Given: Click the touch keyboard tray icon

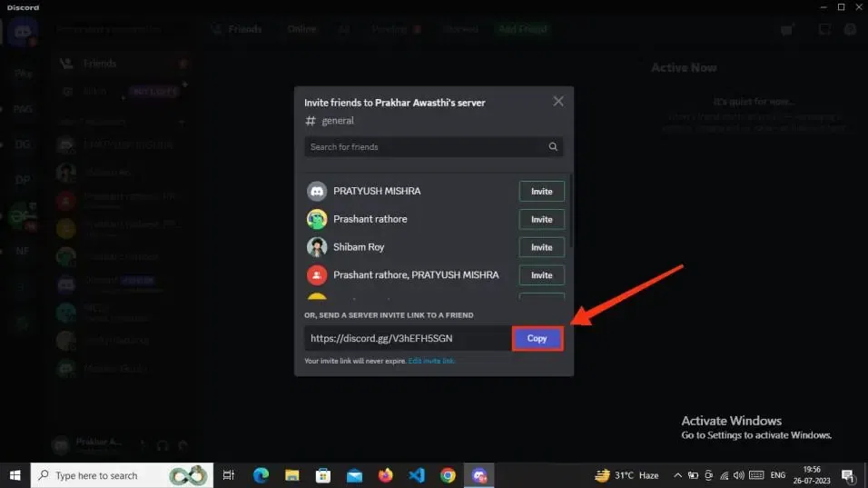Looking at the screenshot, I should click(756, 475).
